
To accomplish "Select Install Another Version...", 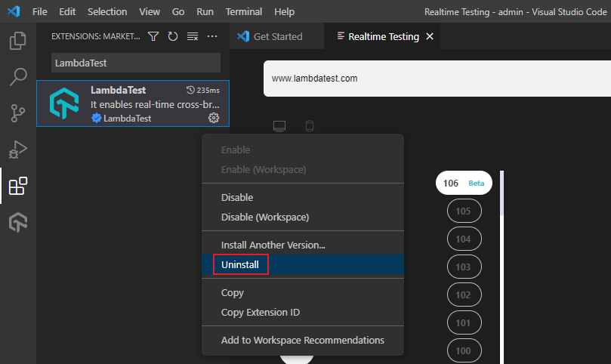I will [x=303, y=245].
